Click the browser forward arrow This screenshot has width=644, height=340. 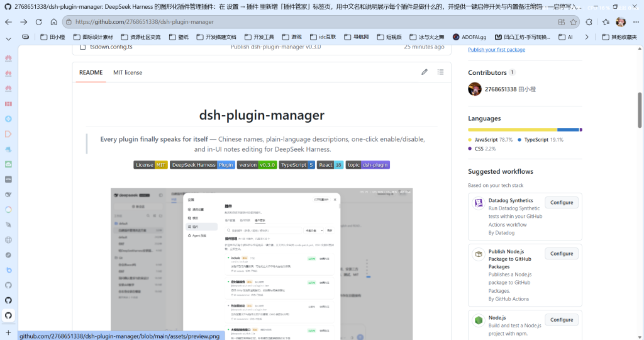point(23,22)
